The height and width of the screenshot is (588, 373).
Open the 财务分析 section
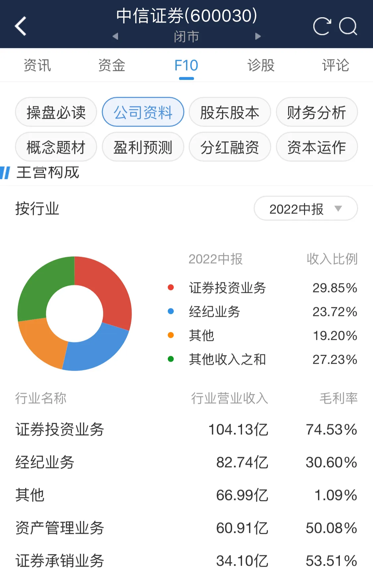coord(317,112)
